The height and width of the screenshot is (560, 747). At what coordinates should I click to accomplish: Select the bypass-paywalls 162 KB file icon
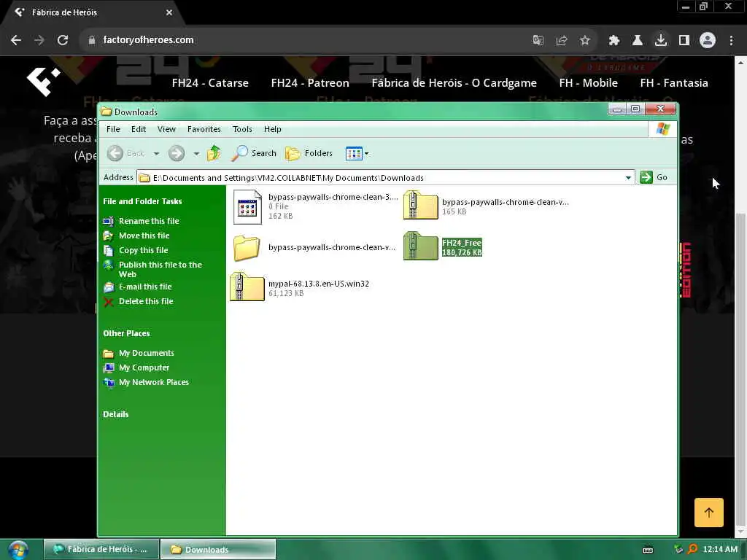[247, 207]
